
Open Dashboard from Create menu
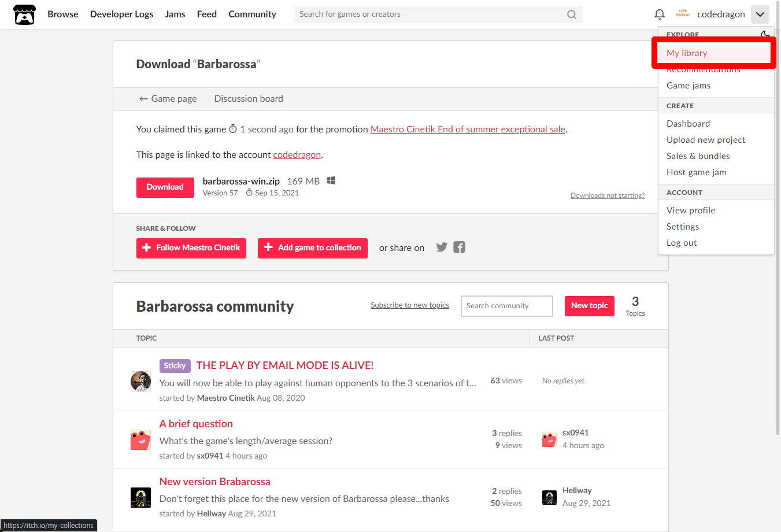click(x=688, y=124)
